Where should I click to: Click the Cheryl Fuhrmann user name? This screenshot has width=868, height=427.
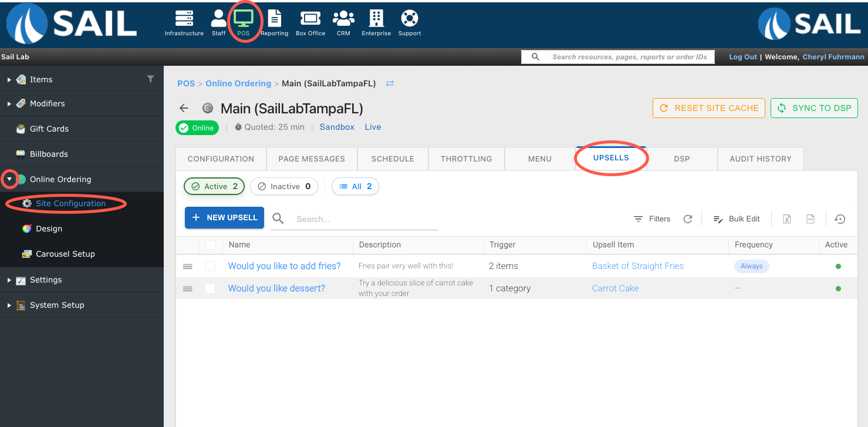pos(833,57)
